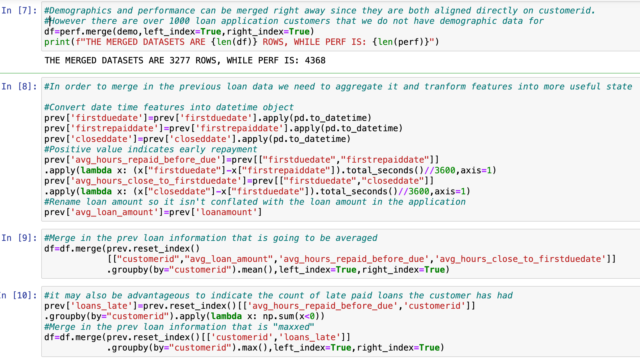This screenshot has width=640, height=364.
Task: Click the closeddate to_datetime line
Action: tap(197, 139)
